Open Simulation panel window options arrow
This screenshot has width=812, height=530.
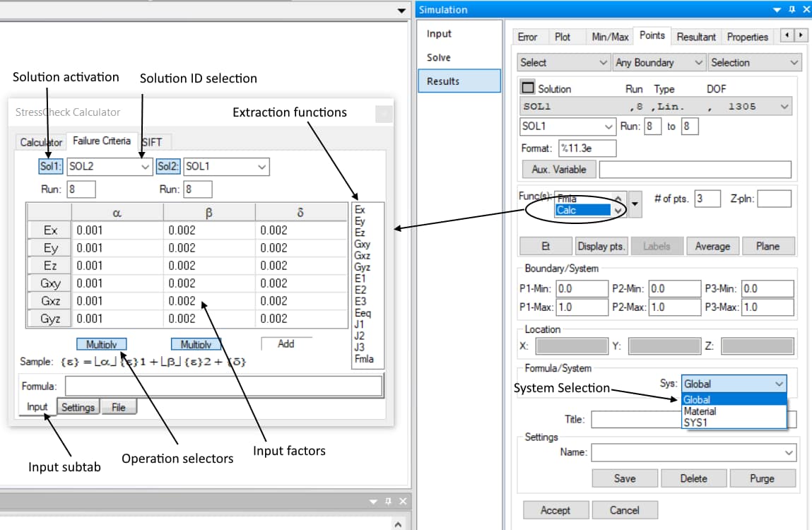777,10
